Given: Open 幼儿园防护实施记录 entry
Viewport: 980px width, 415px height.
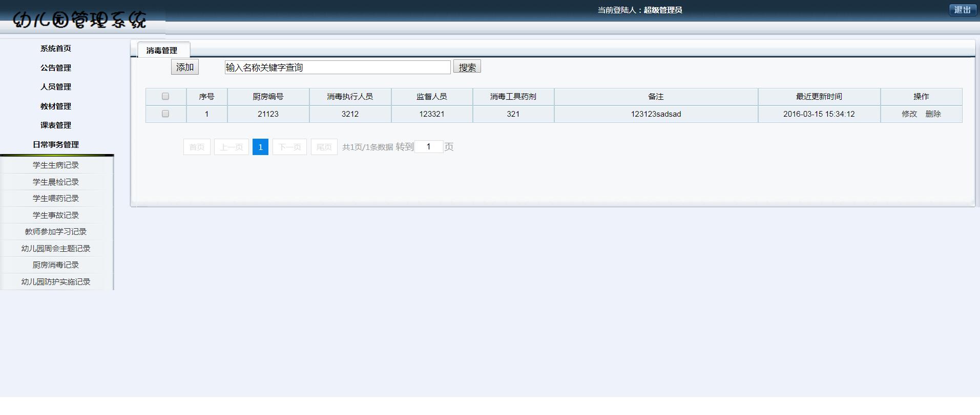Looking at the screenshot, I should point(56,281).
